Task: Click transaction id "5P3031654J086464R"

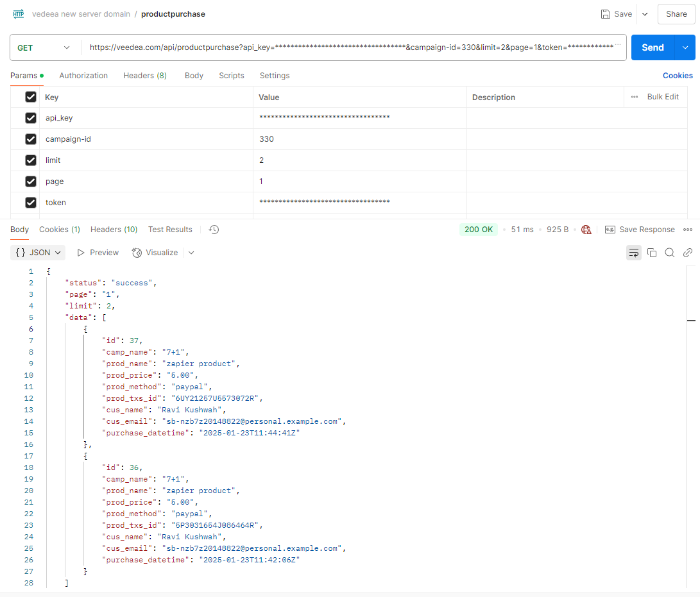Action: [215, 526]
